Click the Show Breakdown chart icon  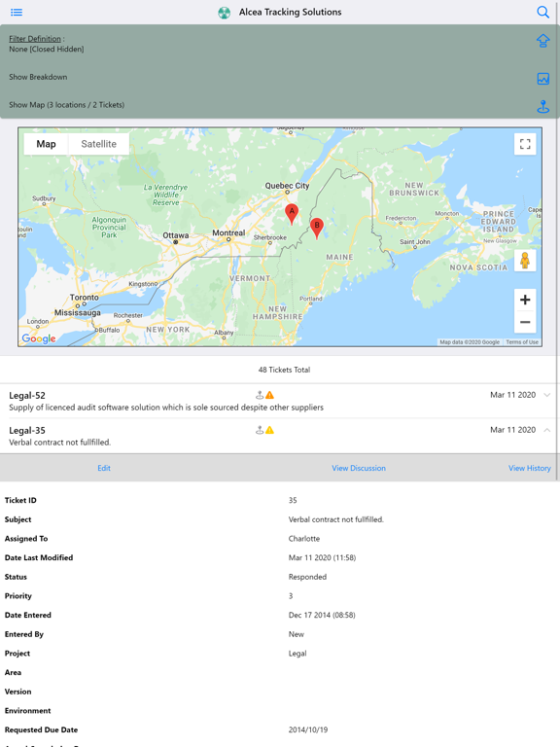pos(542,79)
